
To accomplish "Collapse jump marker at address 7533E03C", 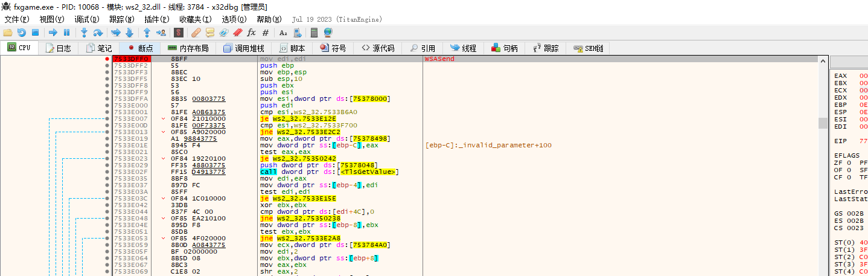I will tap(164, 198).
